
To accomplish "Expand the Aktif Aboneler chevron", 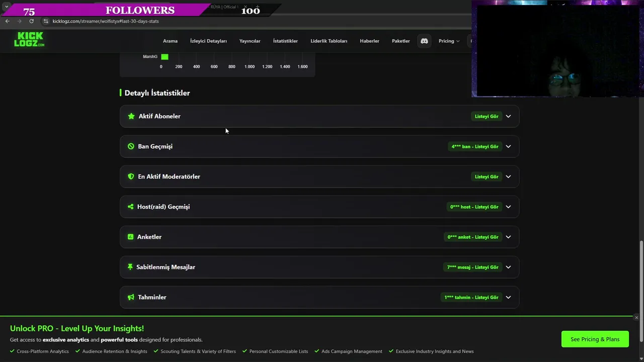I will (508, 116).
